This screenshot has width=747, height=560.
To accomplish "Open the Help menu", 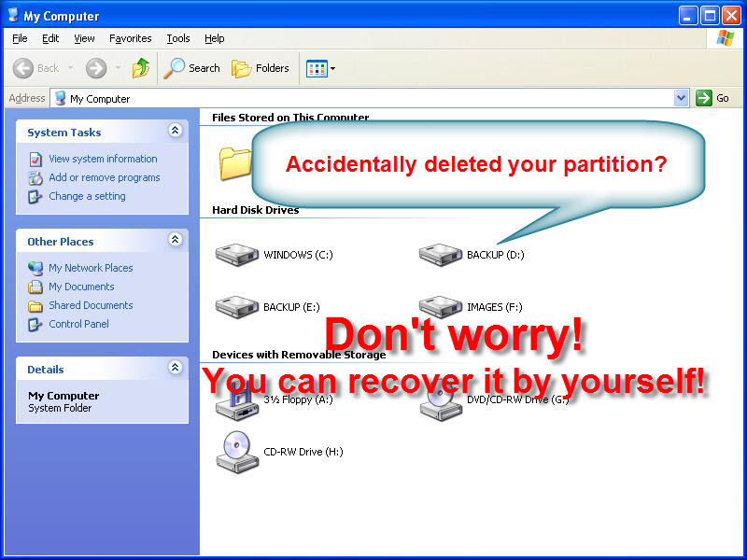I will point(215,38).
